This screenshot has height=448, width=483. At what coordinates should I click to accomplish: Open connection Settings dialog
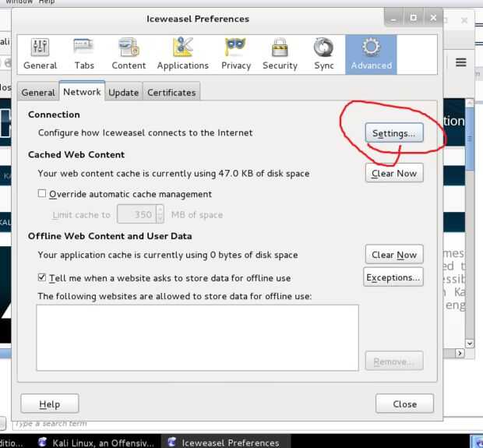tap(394, 133)
